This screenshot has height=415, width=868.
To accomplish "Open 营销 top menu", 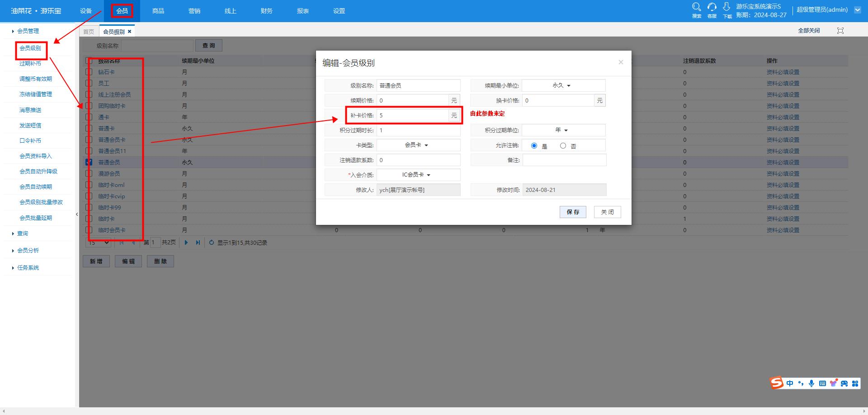I will click(x=194, y=11).
